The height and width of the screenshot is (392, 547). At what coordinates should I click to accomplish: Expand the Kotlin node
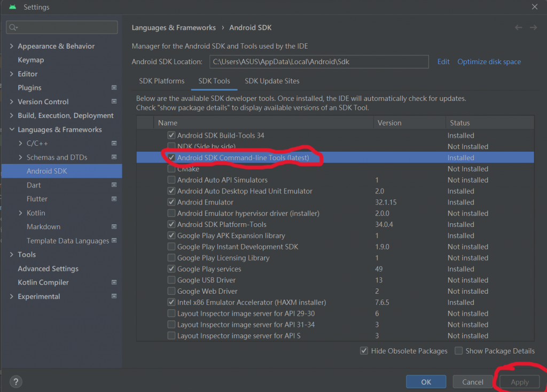(x=20, y=213)
